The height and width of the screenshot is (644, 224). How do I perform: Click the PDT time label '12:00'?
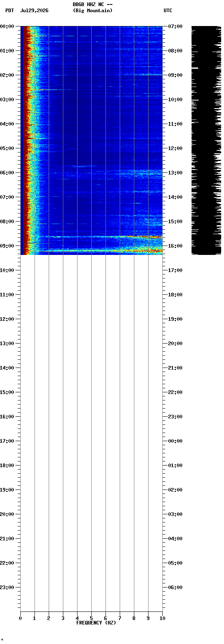(x=7, y=319)
